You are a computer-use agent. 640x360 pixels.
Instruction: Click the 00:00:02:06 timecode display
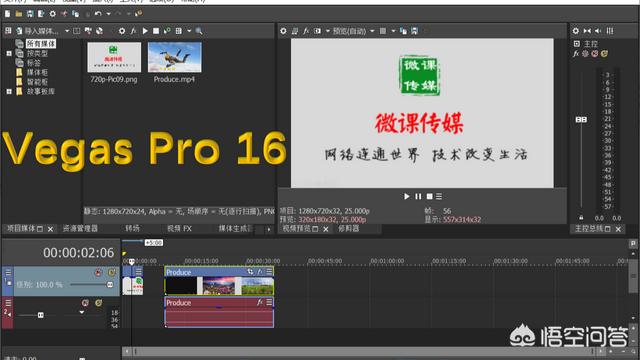78,253
